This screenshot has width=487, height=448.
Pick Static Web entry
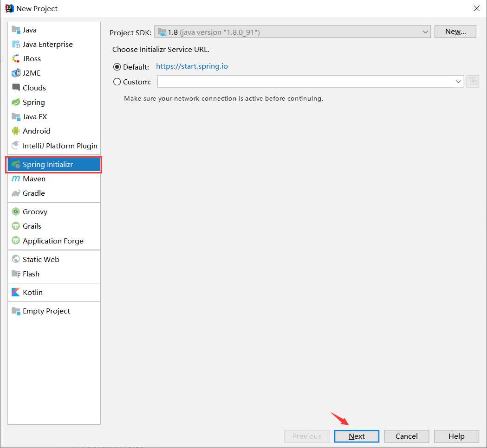point(54,259)
